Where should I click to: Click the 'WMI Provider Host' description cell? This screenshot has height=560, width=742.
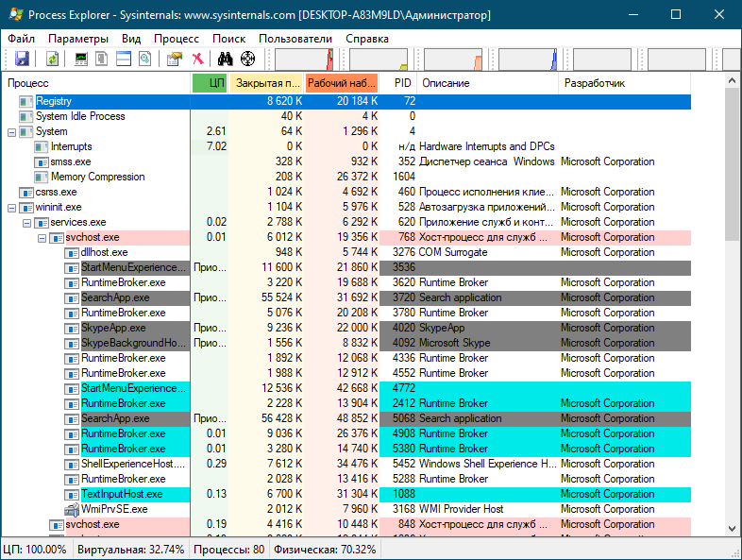[x=461, y=509]
